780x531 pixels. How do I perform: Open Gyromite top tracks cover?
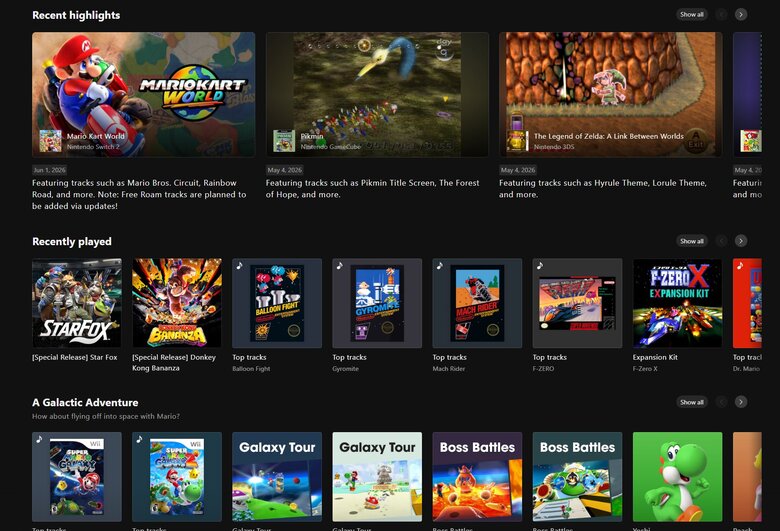(377, 303)
